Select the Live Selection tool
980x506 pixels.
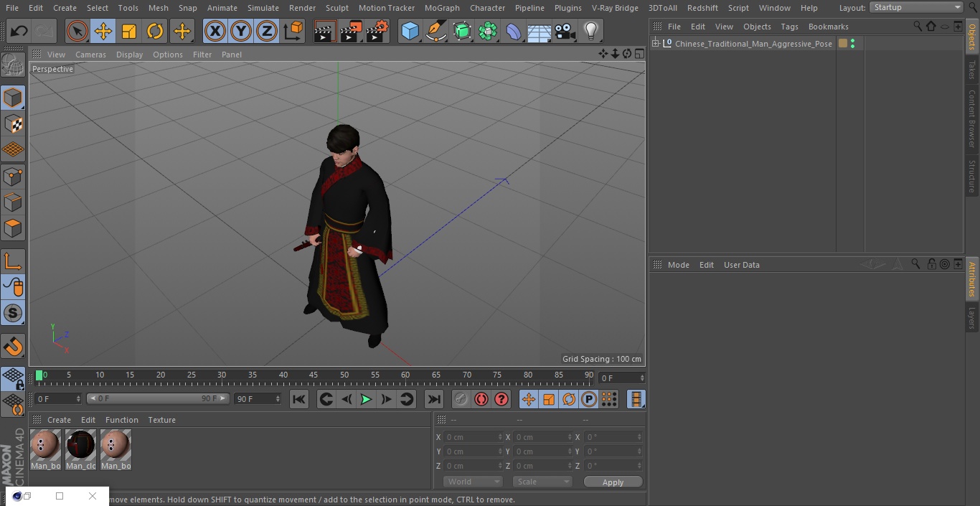(77, 31)
